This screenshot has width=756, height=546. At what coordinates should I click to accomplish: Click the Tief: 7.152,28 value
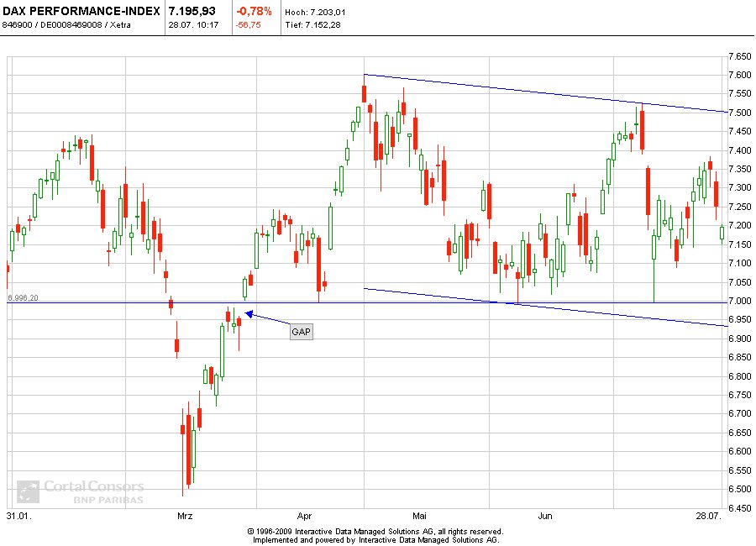coord(312,26)
